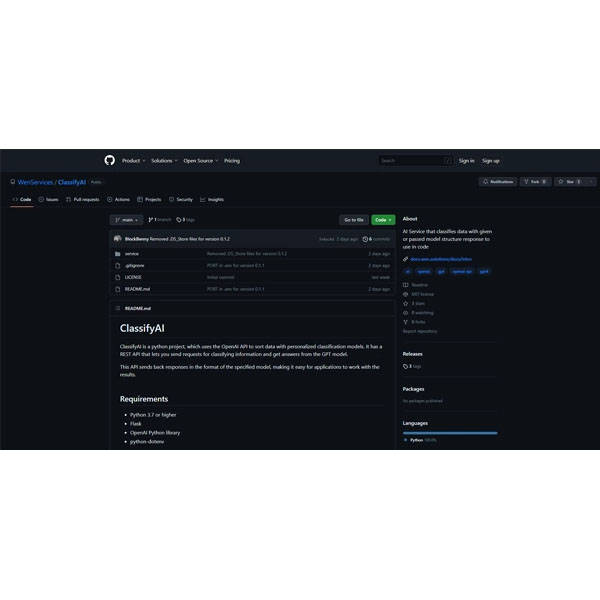This screenshot has width=600, height=600.
Task: Expand the Solutions menu
Action: tap(163, 160)
